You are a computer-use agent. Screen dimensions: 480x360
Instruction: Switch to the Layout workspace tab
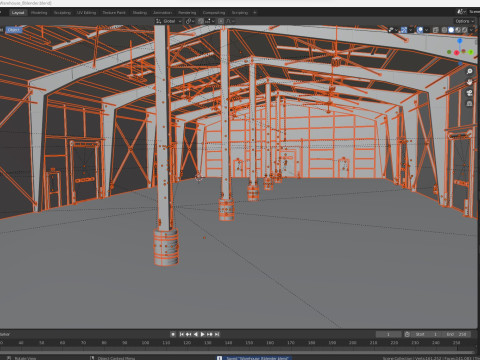pos(18,13)
